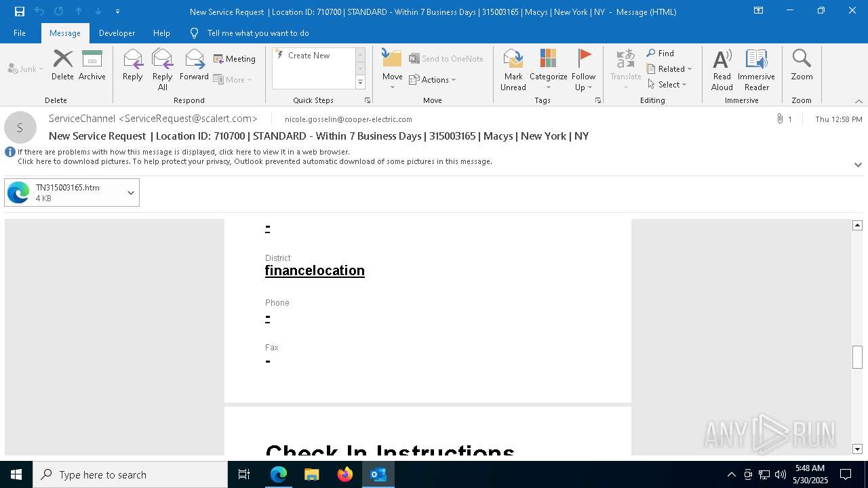Click the sender avatar circle

(20, 127)
